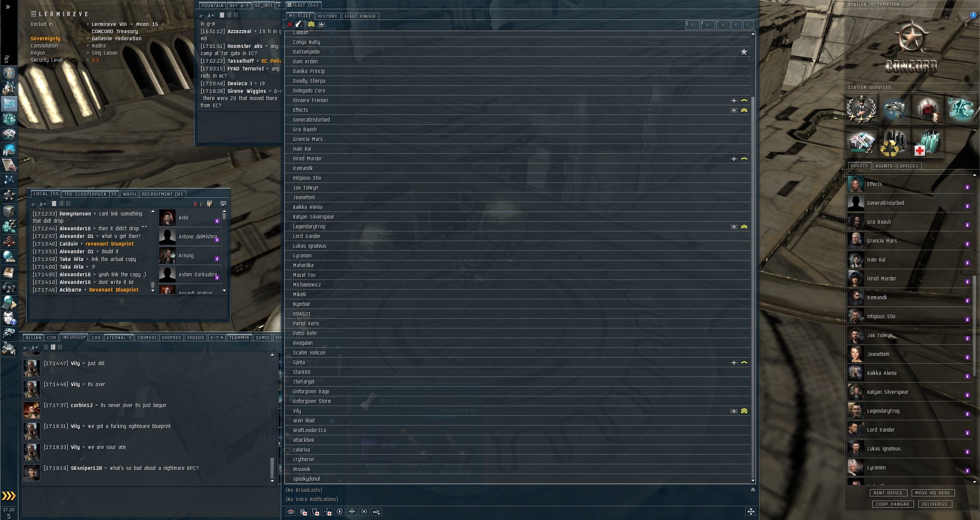Click the station guests list scrollbar
The width and height of the screenshot is (980, 520).
(x=974, y=327)
